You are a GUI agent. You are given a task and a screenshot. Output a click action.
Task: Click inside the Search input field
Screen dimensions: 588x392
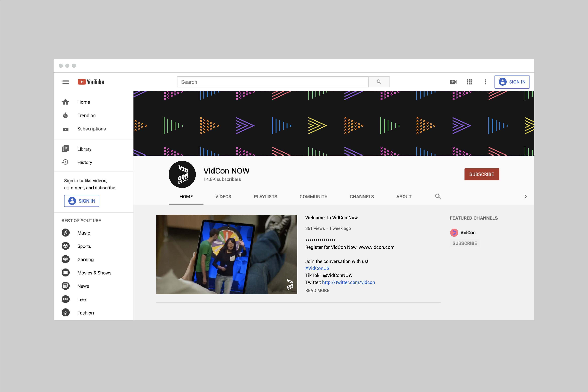273,82
